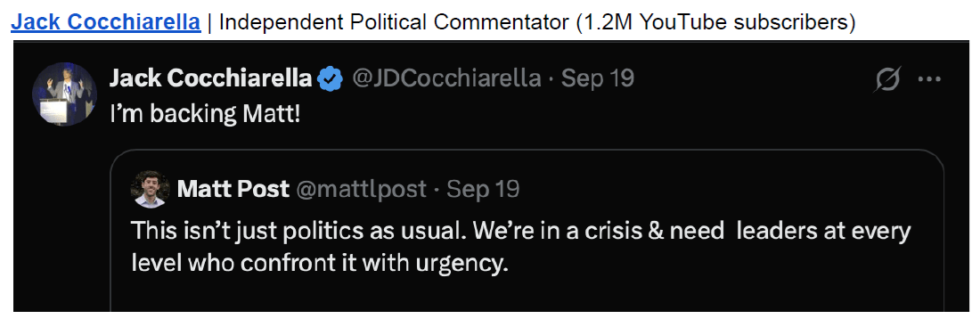Click the blue verified checkmark badge
The image size is (980, 327).
click(x=331, y=78)
